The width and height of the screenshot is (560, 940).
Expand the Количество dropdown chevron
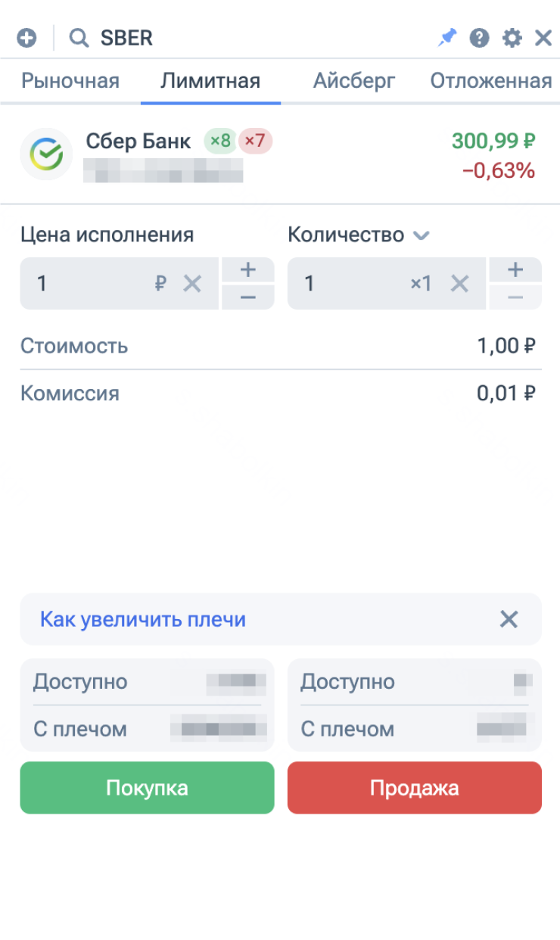(x=422, y=235)
